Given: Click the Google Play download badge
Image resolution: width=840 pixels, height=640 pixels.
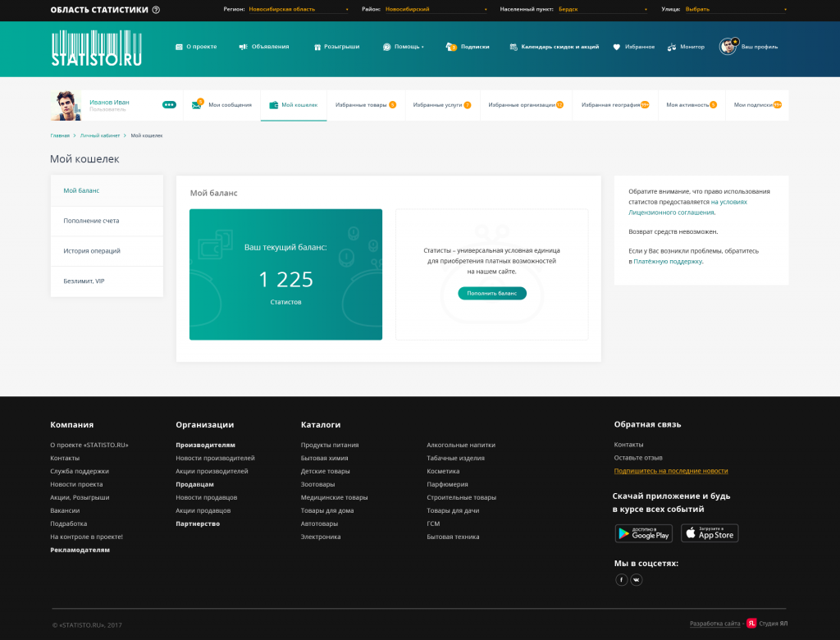Looking at the screenshot, I should coord(644,533).
